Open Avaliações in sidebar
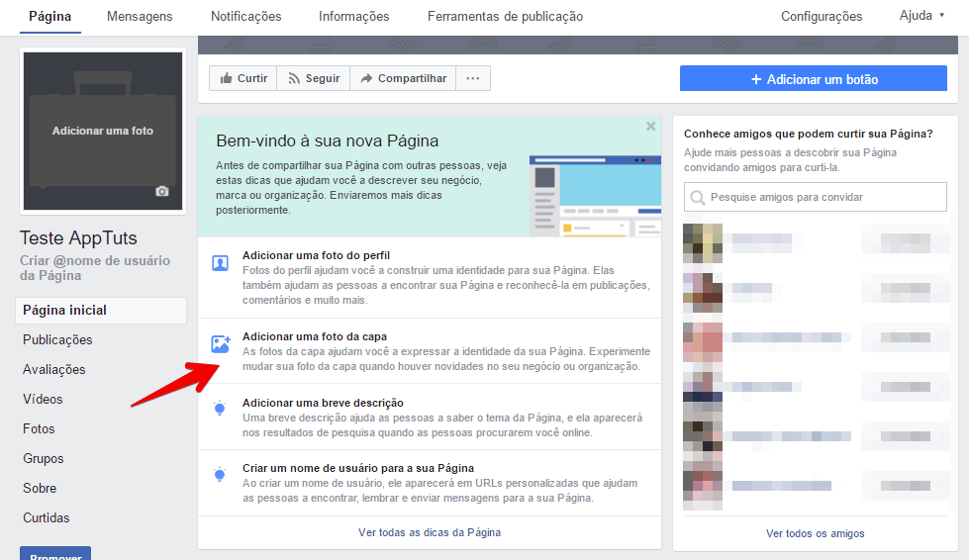Image resolution: width=969 pixels, height=560 pixels. [54, 369]
